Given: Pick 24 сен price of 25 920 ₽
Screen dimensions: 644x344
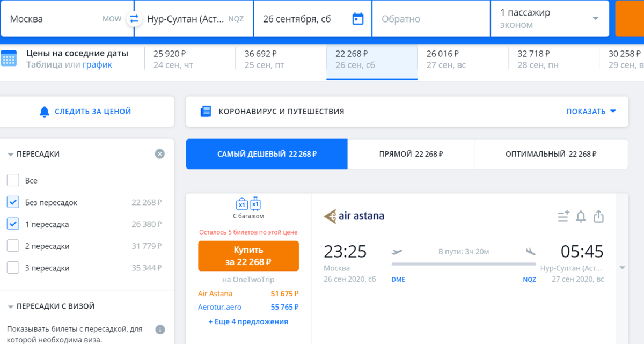Looking at the screenshot, I should [190, 59].
